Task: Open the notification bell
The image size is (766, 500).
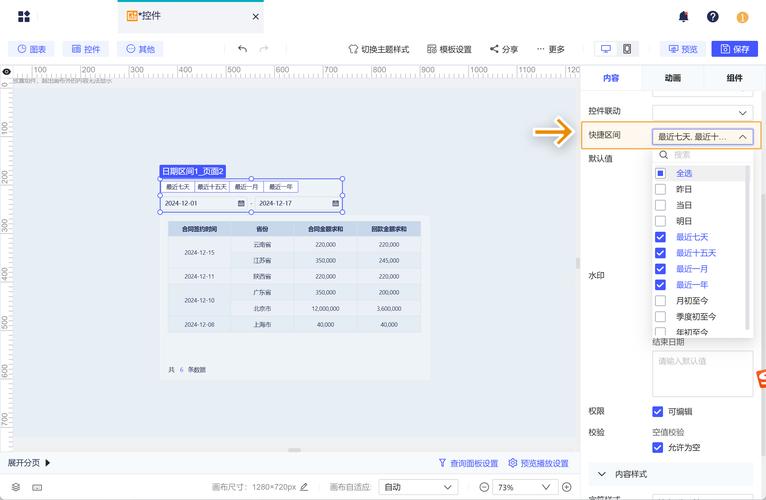Action: [683, 17]
